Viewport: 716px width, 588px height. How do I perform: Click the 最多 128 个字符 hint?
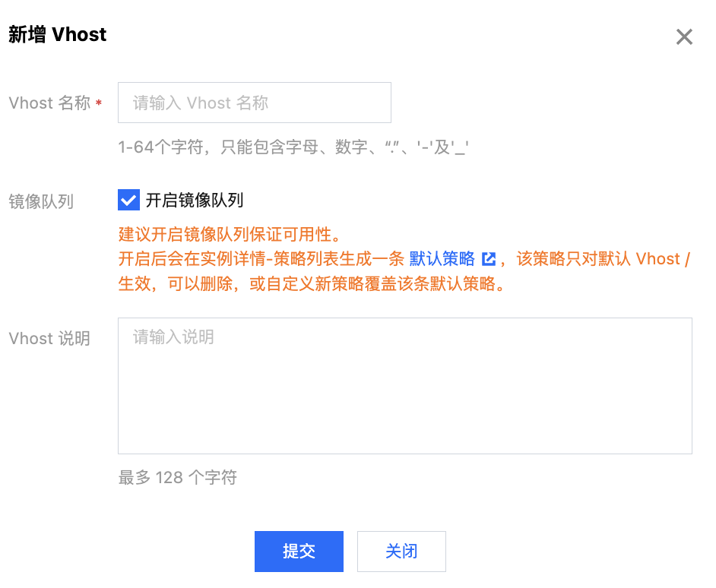coord(178,478)
